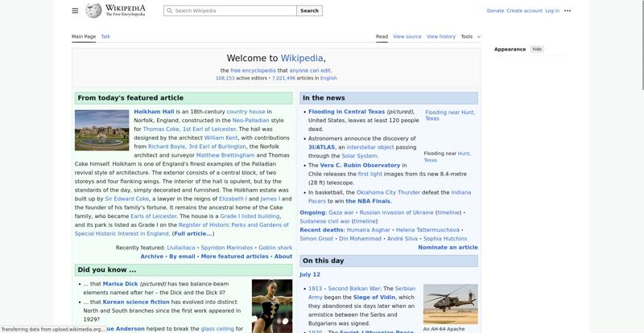This screenshot has height=333, width=644.
Task: Click the Wikipedia globe logo
Action: click(x=93, y=10)
